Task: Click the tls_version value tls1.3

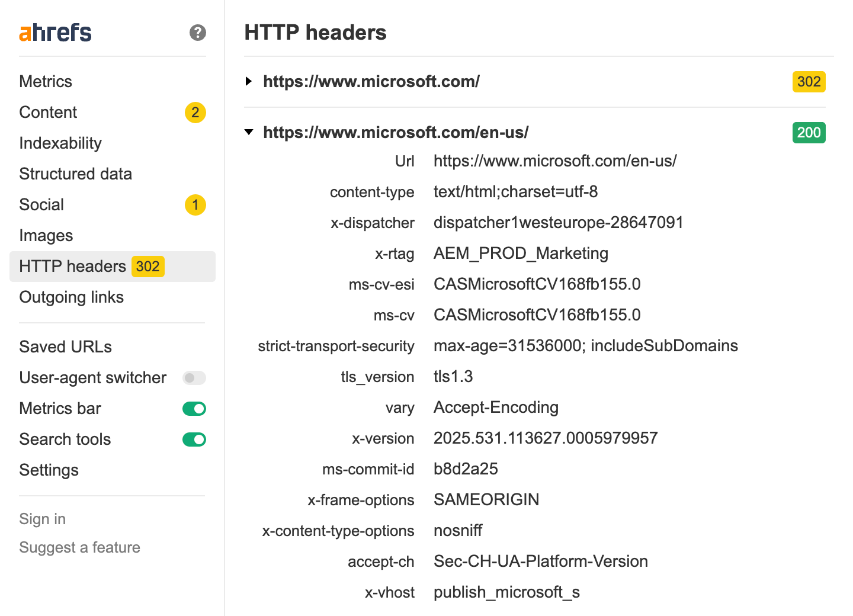Action: point(453,377)
